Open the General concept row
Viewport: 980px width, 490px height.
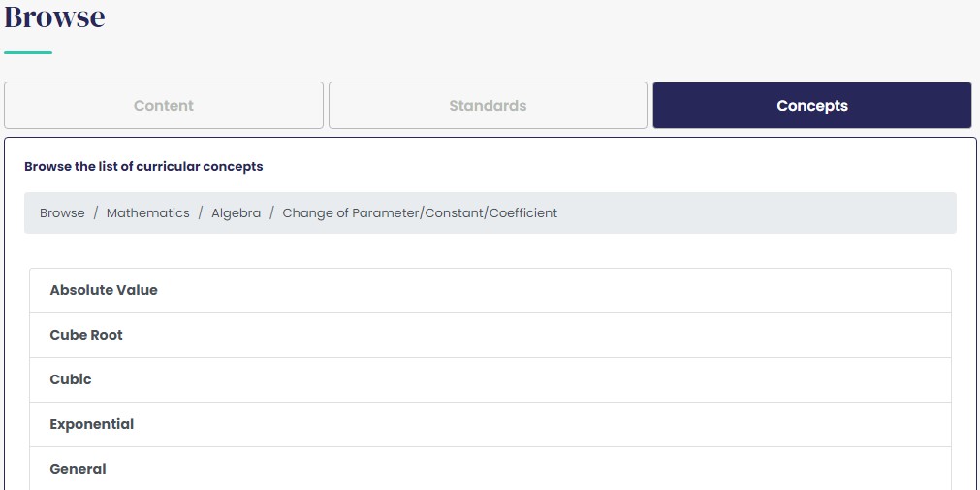[79, 469]
